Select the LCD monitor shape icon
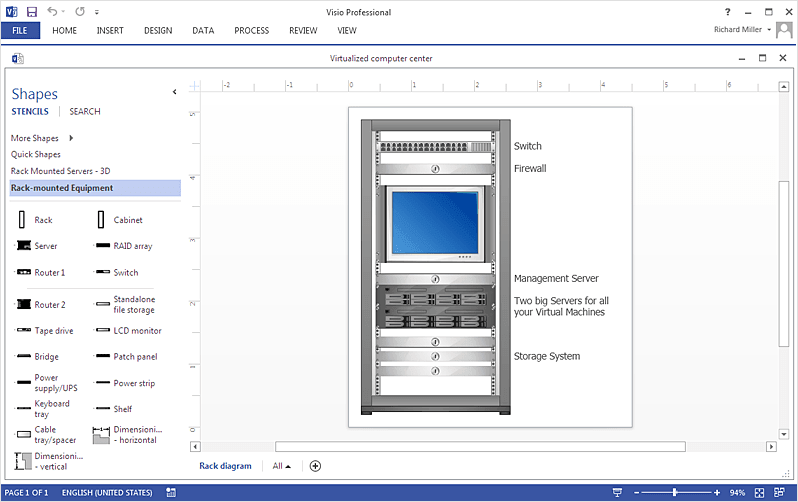798x502 pixels. pyautogui.click(x=103, y=330)
